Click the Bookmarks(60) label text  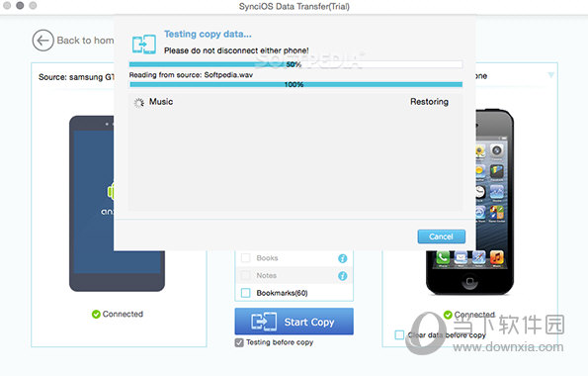[282, 293]
